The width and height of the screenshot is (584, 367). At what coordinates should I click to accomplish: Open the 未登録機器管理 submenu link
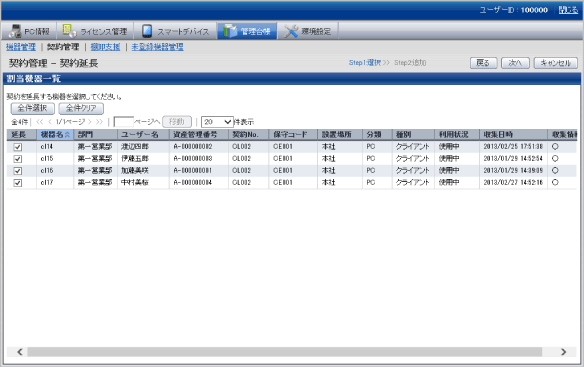pos(158,47)
